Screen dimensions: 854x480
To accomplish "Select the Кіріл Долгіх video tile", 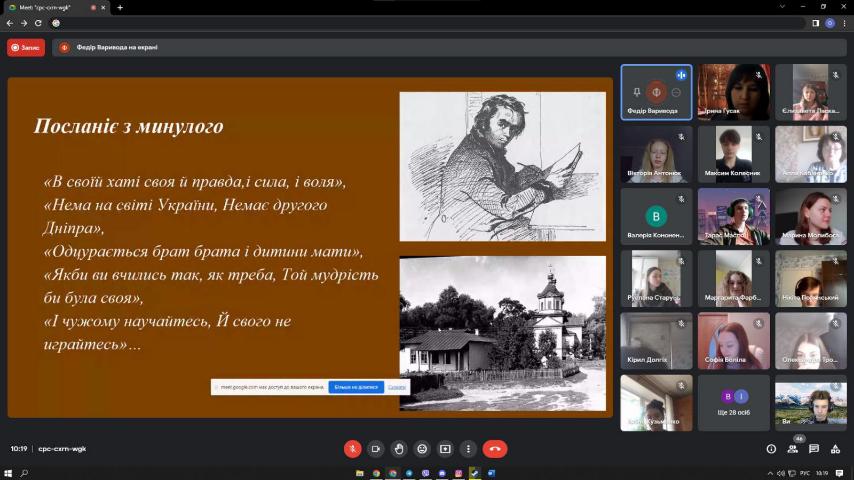I will (656, 341).
